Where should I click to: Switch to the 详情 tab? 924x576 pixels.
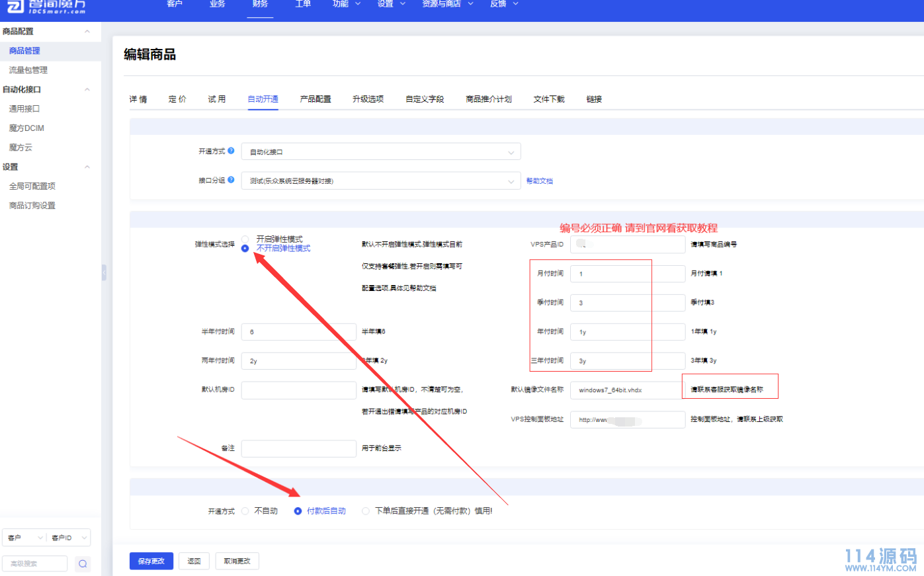pos(138,99)
